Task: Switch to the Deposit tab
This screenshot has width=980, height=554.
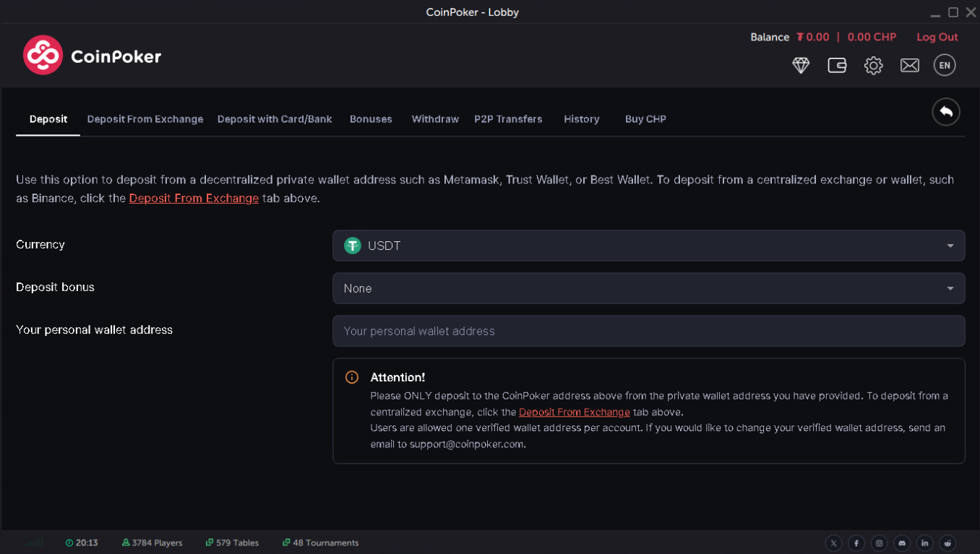Action: 48,119
